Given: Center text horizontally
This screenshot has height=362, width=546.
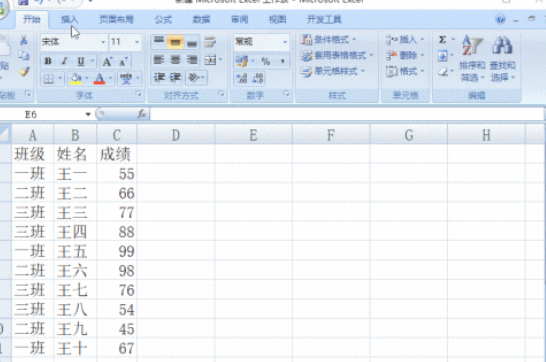Looking at the screenshot, I should (x=176, y=60).
